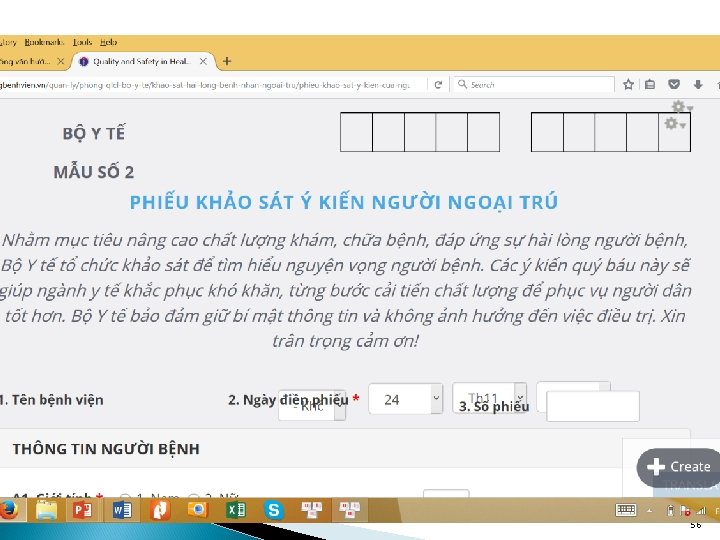This screenshot has height=540, width=720.
Task: Click the Create button
Action: pos(679,467)
